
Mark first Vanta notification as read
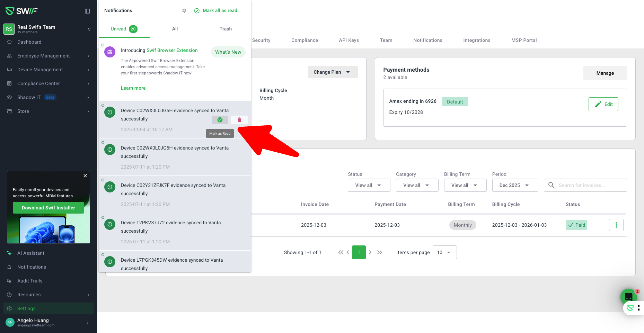pos(220,120)
